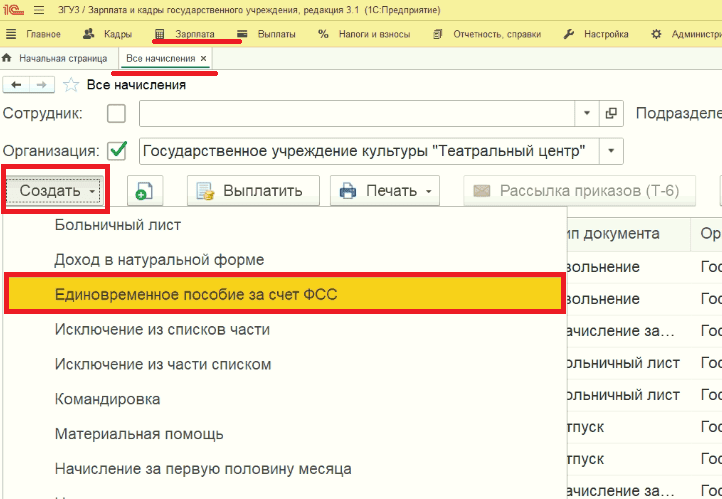722x499 pixels.
Task: Open the Сотрудник selection form icon
Action: (611, 113)
